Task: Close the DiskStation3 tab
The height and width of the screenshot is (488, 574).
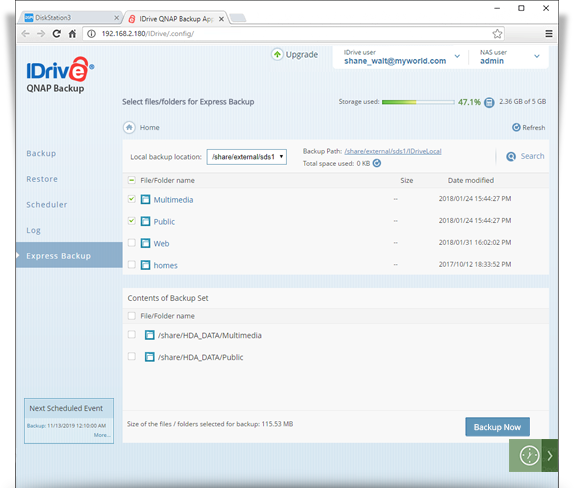Action: (x=116, y=18)
